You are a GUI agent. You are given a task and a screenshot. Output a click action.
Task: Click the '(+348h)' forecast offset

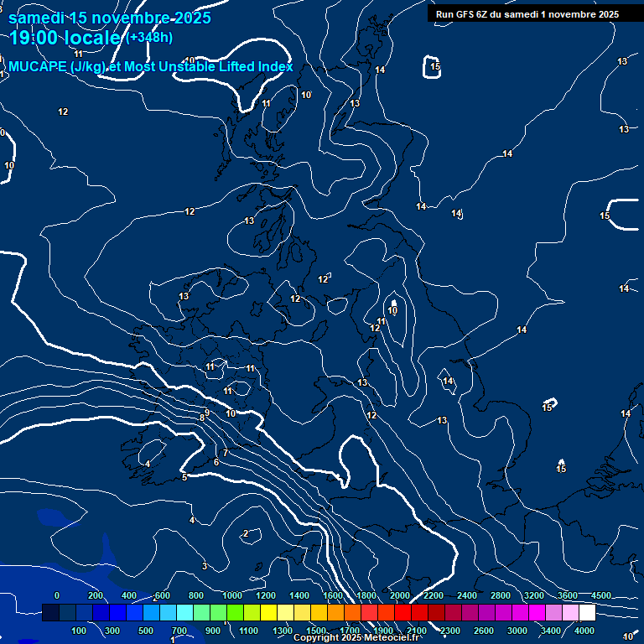click(x=149, y=37)
